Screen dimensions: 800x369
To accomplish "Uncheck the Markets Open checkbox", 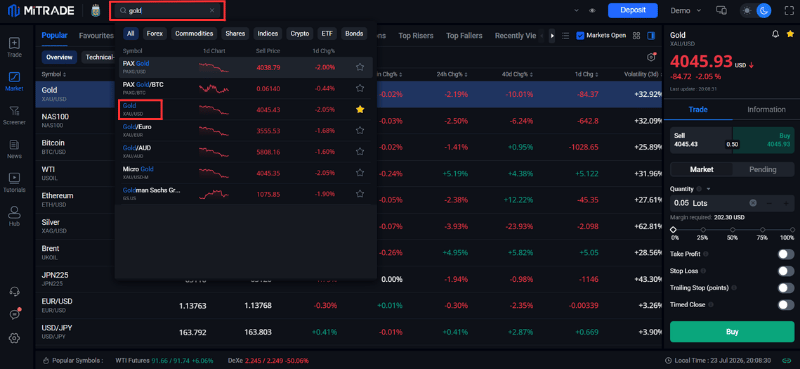I will click(x=580, y=35).
